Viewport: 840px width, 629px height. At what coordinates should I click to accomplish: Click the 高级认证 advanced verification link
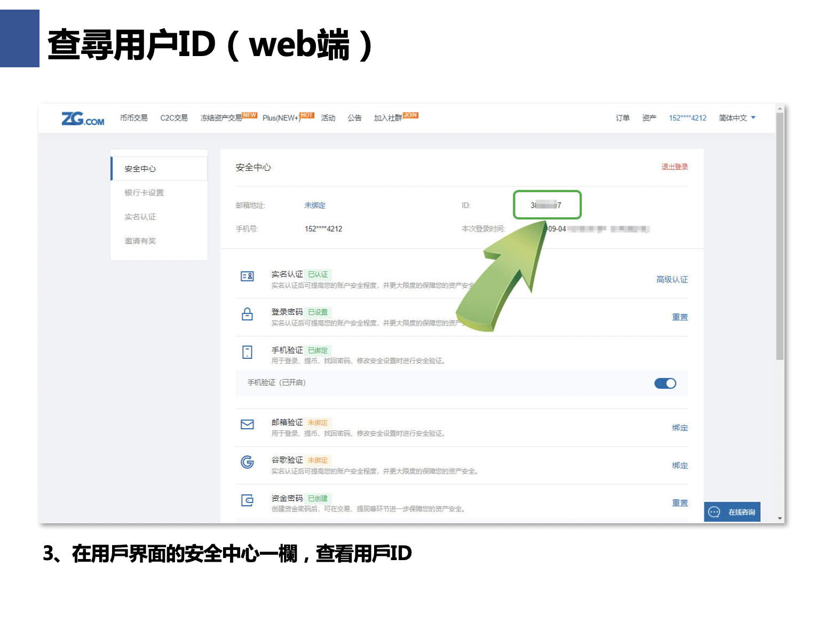point(672,280)
